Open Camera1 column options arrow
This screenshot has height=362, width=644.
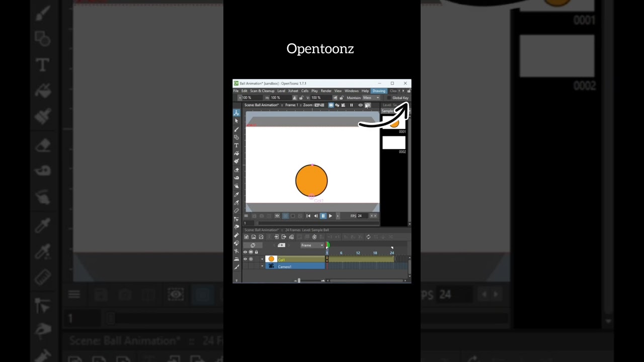point(262,266)
